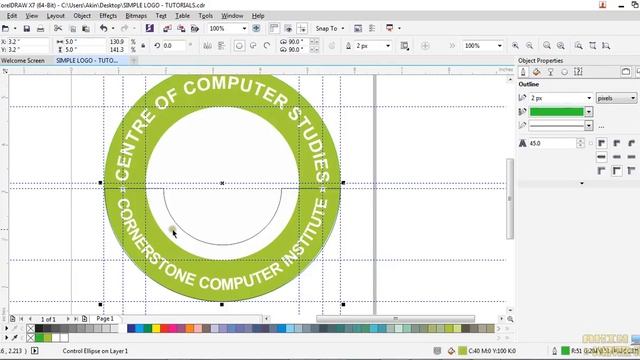Click the Publish to PDF icon
The height and width of the screenshot is (360, 640).
pos(195,29)
